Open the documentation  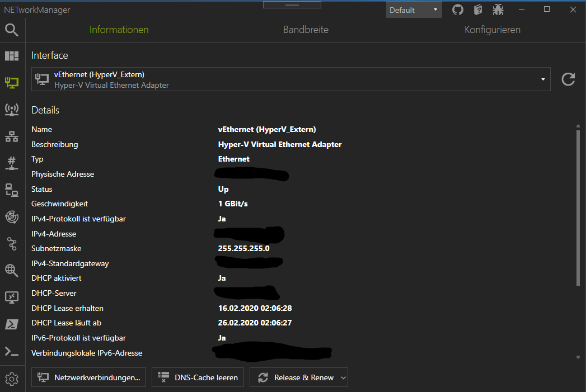(x=477, y=10)
